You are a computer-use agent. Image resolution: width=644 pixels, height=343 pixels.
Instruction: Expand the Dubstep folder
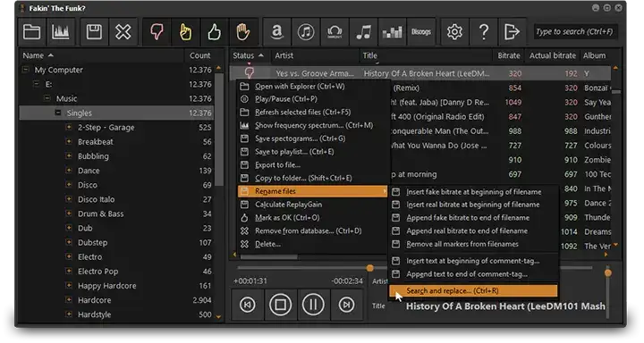69,242
